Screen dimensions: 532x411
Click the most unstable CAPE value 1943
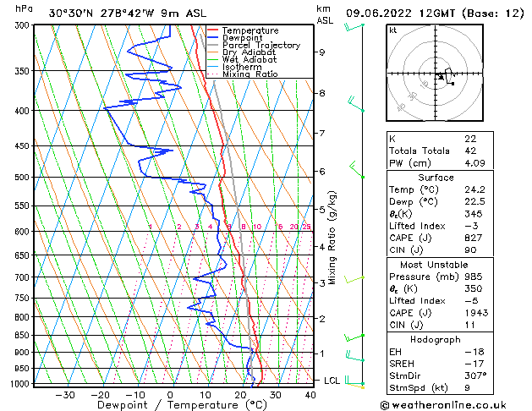tap(476, 313)
